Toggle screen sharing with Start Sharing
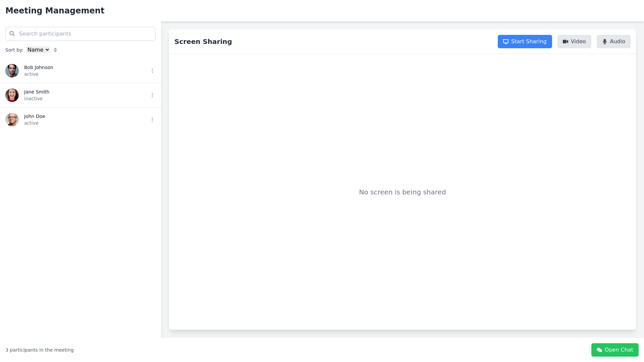The height and width of the screenshot is (362, 644). (525, 42)
